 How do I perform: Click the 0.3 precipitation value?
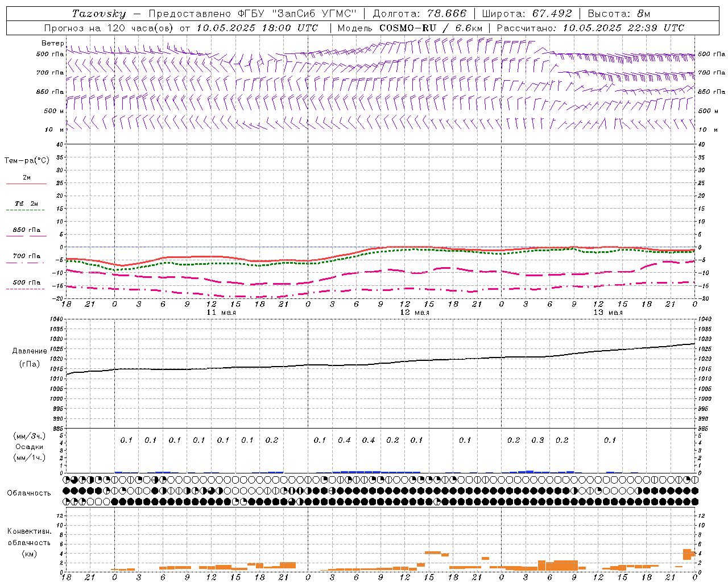pos(537,440)
